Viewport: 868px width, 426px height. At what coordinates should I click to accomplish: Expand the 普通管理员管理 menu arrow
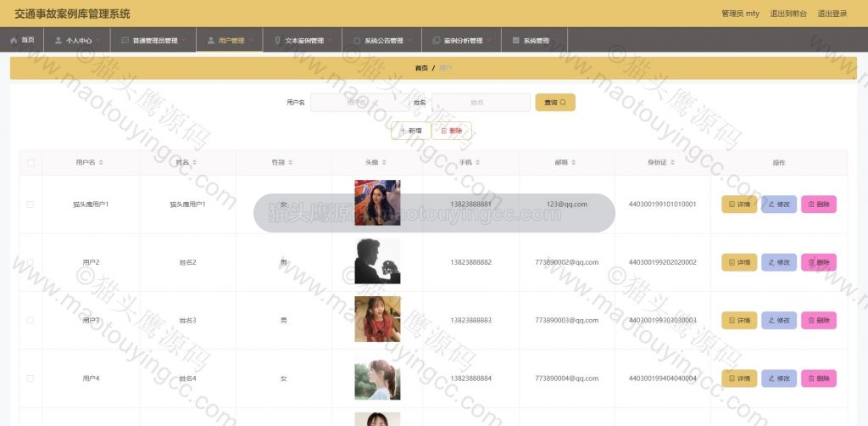(x=184, y=40)
